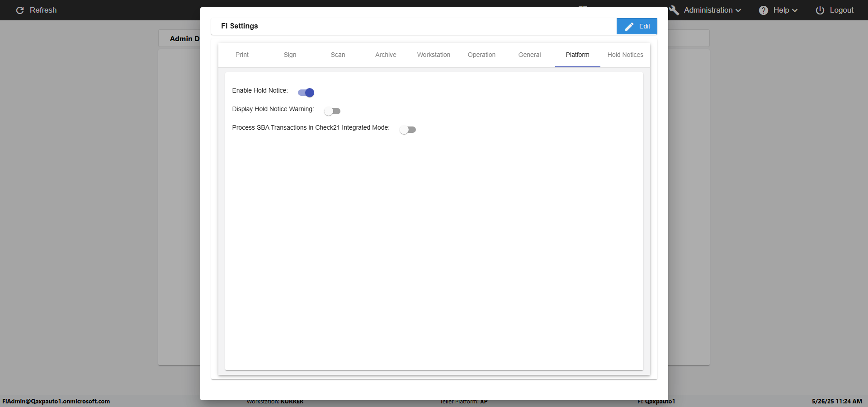Expand the Administration dropdown chevron
Image resolution: width=868 pixels, height=407 pixels.
pos(738,10)
